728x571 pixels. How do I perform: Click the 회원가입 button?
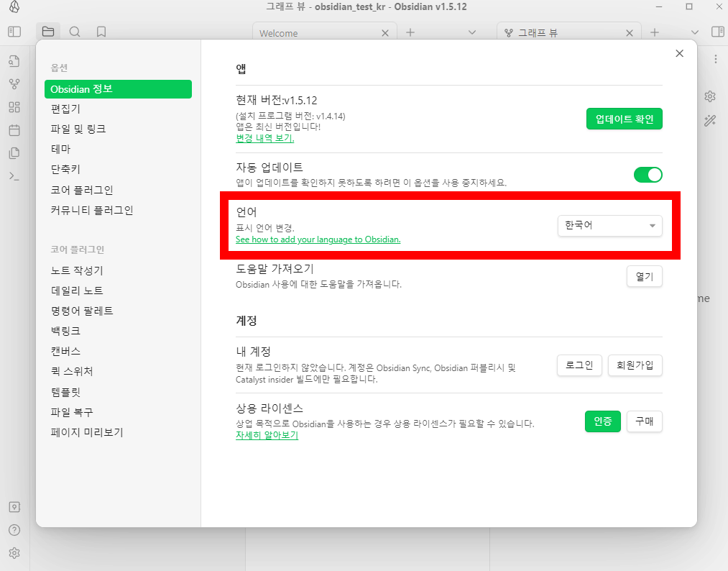point(635,365)
